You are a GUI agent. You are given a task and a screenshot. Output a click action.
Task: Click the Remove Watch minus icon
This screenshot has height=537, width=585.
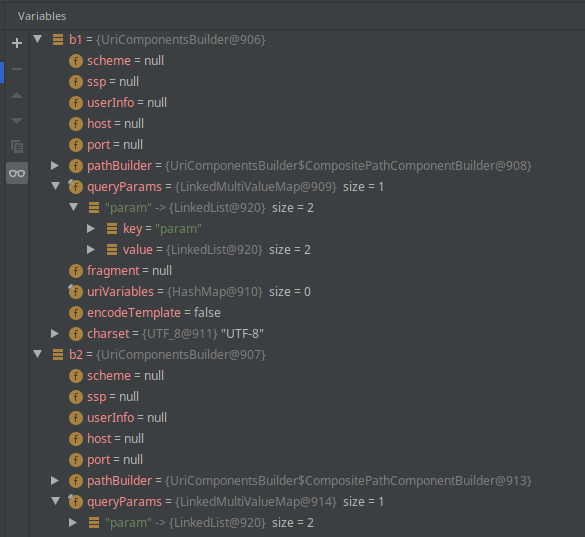point(17,69)
